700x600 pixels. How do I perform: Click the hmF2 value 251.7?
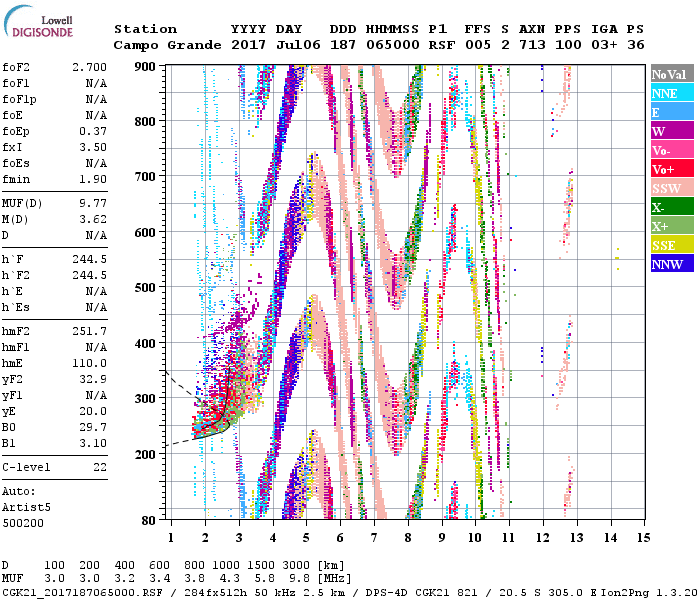(89, 331)
